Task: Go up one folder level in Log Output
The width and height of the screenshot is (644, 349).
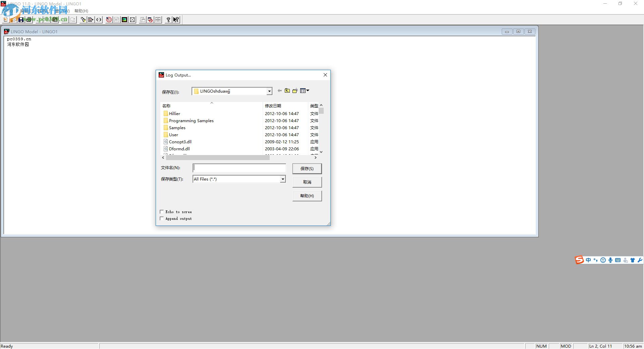Action: click(287, 91)
